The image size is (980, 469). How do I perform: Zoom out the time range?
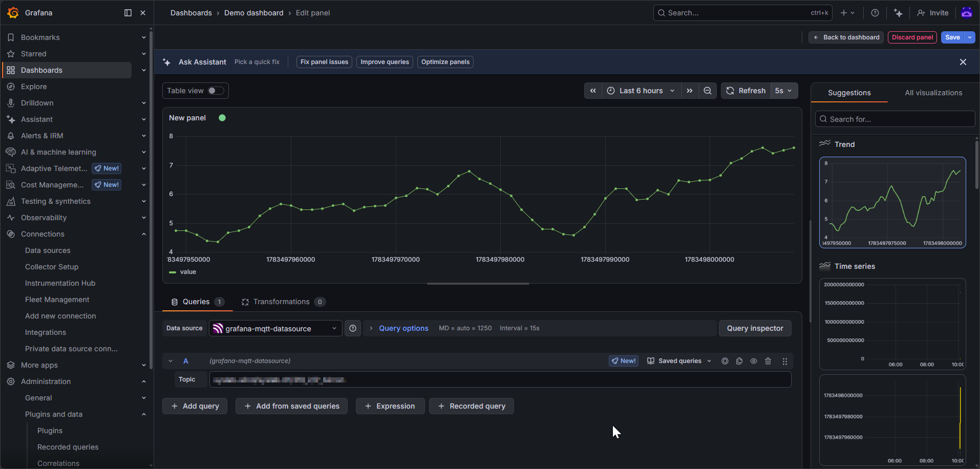[708, 91]
